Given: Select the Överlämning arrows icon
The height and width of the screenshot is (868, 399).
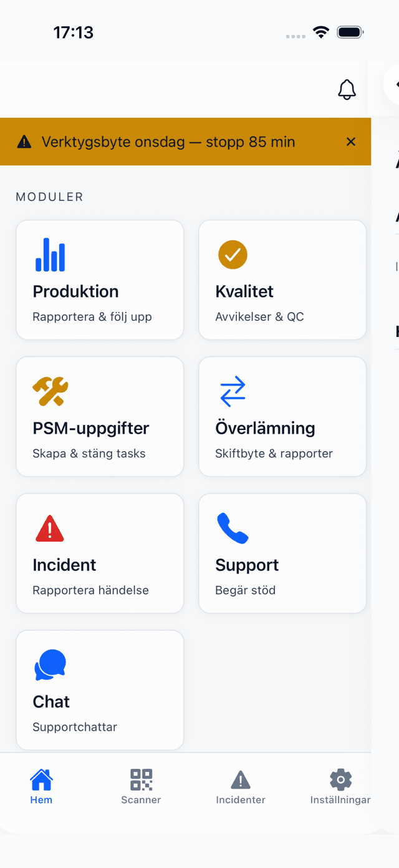Looking at the screenshot, I should pos(233,391).
